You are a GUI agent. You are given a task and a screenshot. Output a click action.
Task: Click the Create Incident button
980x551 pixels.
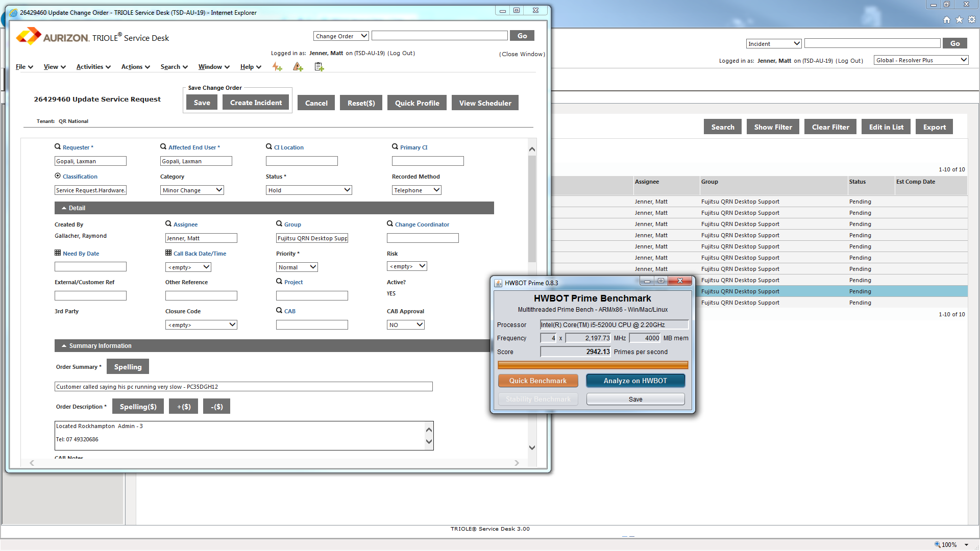(x=256, y=103)
